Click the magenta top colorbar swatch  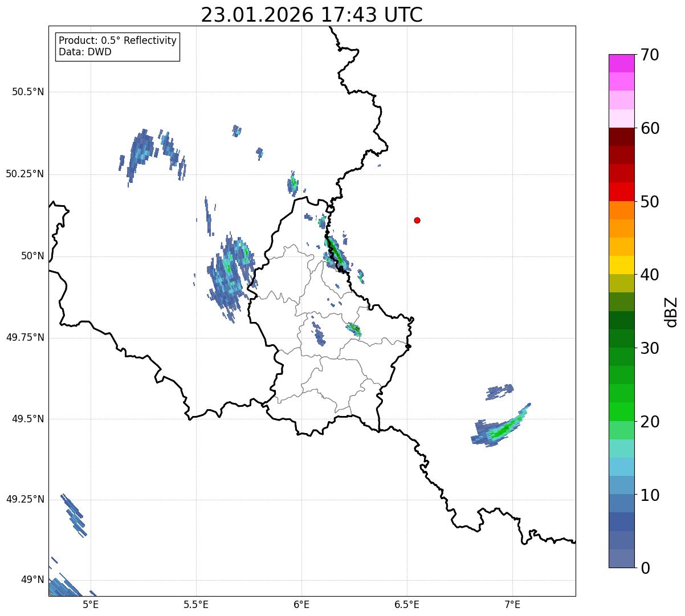pyautogui.click(x=621, y=63)
